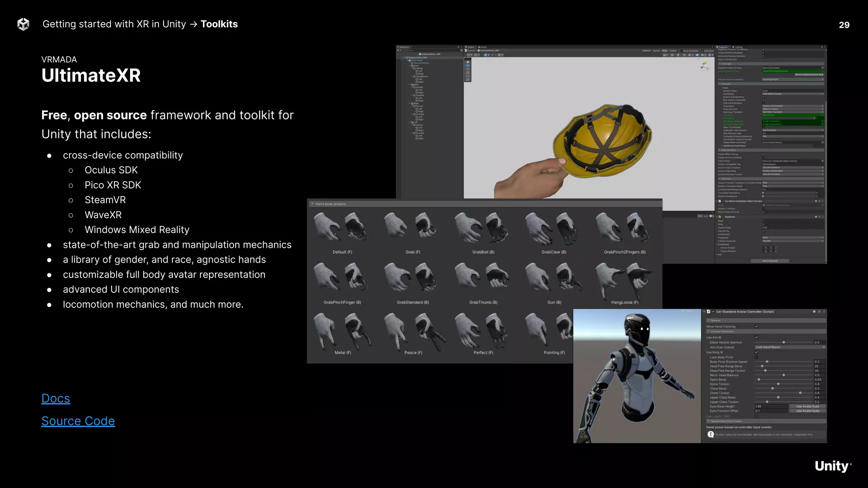Open the Avatar Controller kebab menu
The height and width of the screenshot is (488, 868).
(x=824, y=311)
